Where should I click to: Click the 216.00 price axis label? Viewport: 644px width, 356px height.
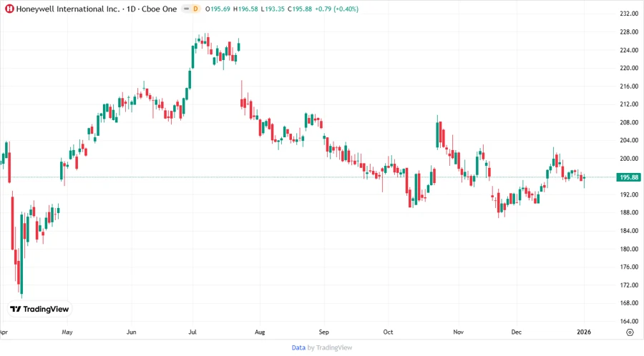[629, 86]
